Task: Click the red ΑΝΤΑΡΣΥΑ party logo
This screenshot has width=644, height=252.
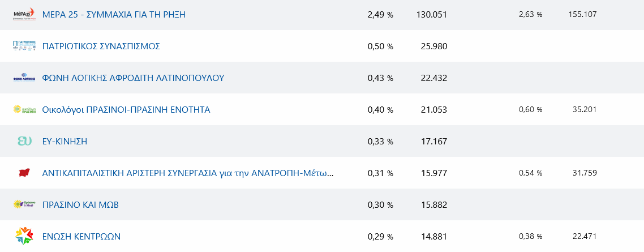Action: click(24, 173)
